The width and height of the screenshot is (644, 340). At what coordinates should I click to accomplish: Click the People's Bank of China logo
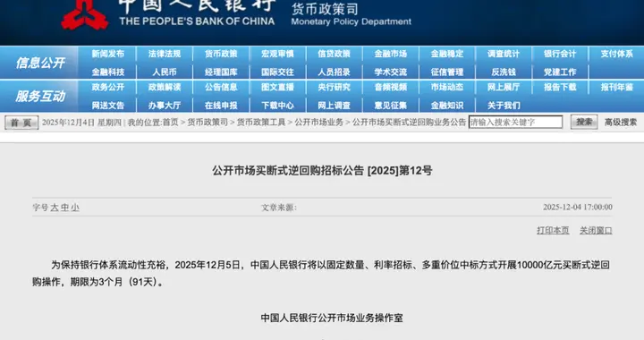[85, 14]
